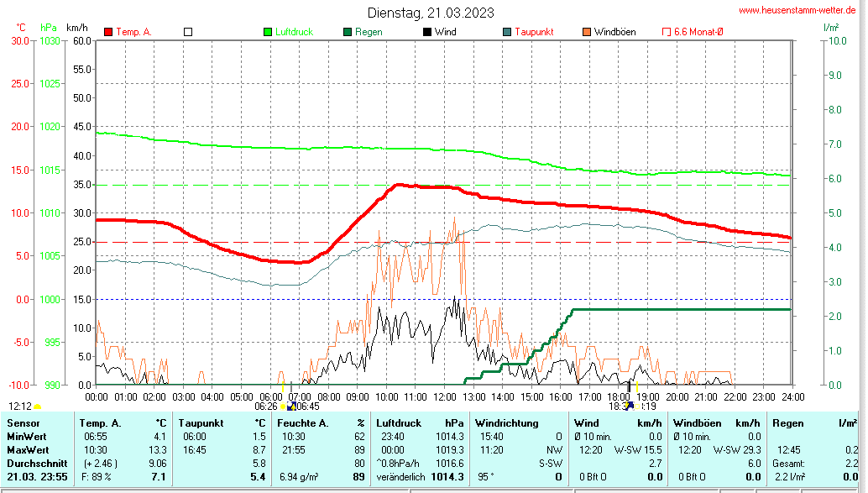This screenshot has width=868, height=493.
Task: Select the Luftdruck column header in table
Action: (399, 422)
